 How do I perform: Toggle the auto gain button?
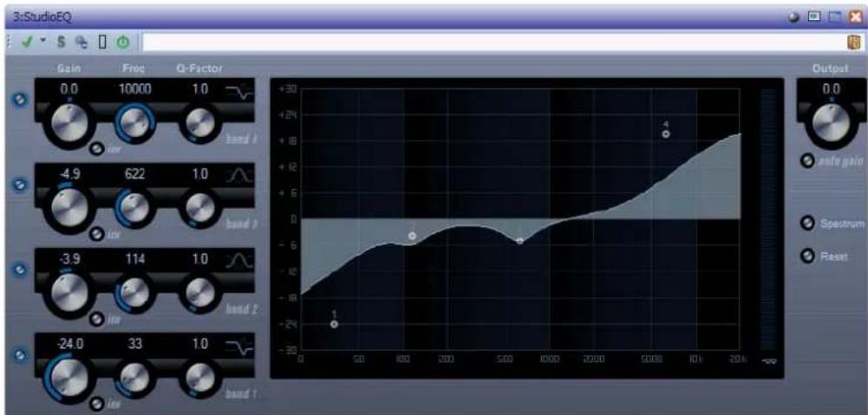pyautogui.click(x=807, y=161)
